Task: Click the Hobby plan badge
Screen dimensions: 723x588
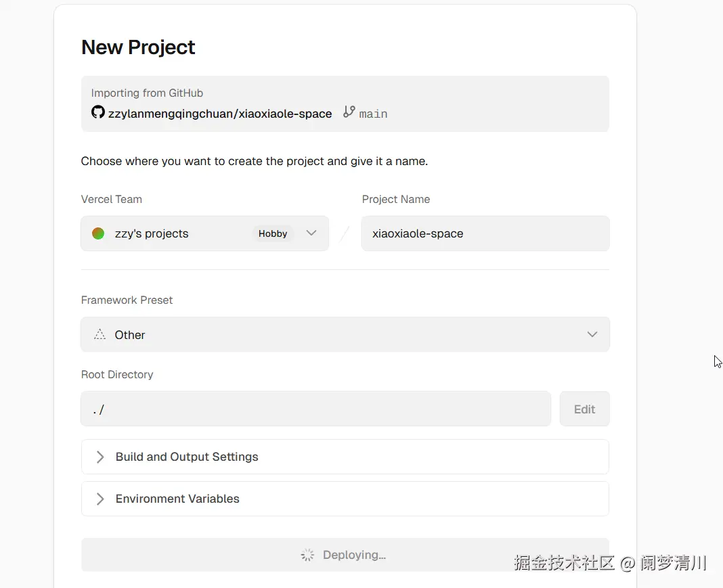Action: [x=273, y=233]
